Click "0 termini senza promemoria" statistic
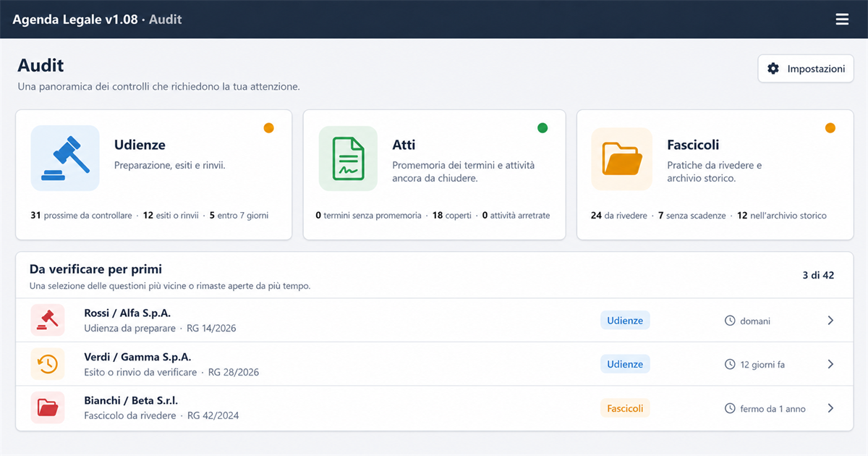 point(368,216)
